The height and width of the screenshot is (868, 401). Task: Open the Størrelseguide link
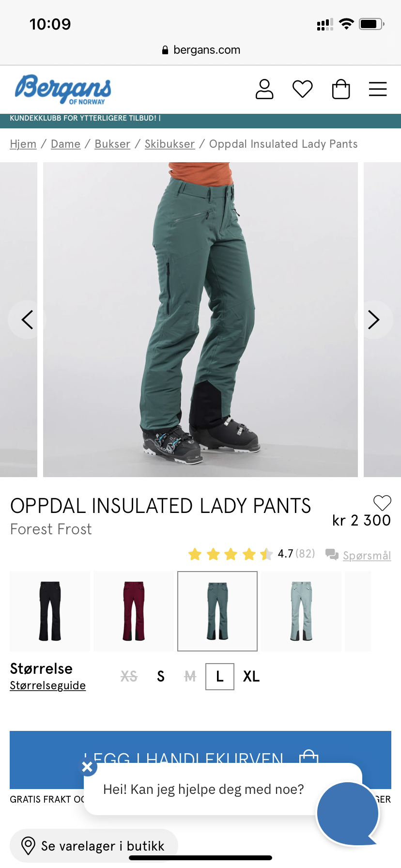pyautogui.click(x=48, y=685)
